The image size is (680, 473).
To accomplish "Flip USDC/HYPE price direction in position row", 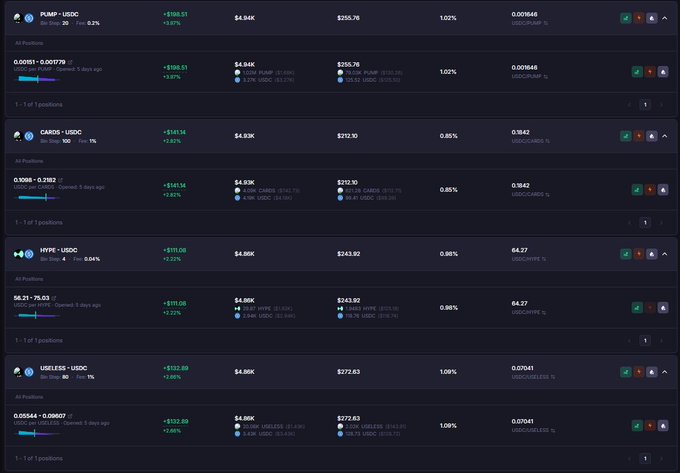I will 544,313.
